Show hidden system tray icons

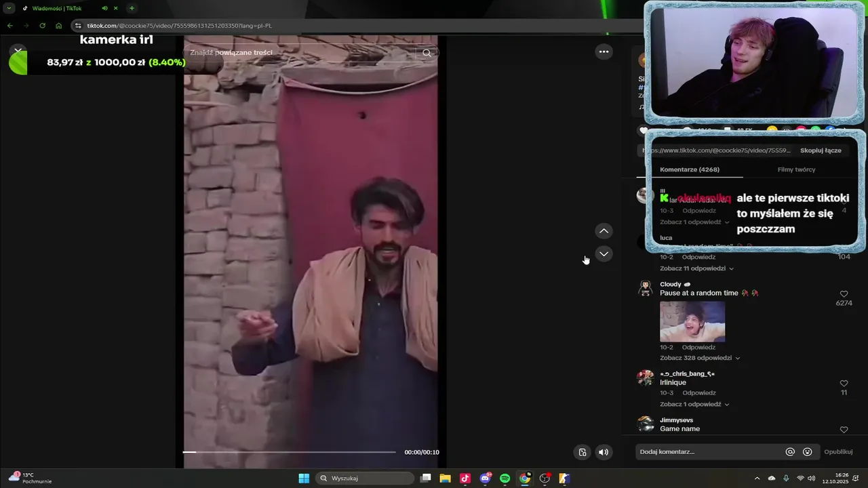pos(757,479)
